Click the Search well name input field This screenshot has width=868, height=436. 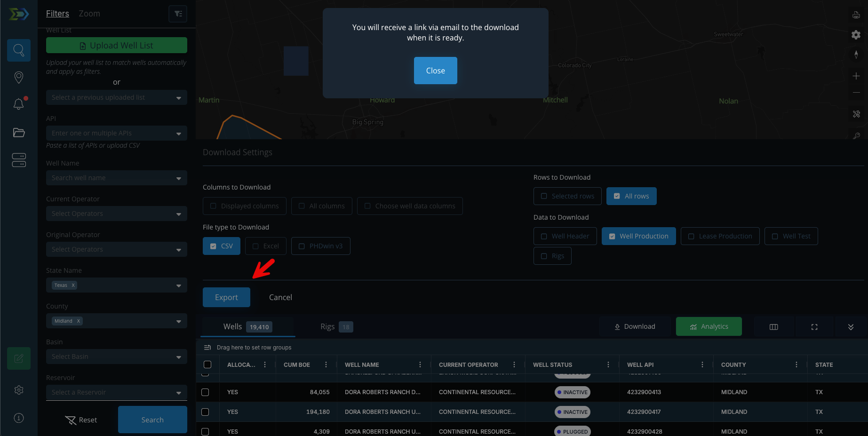(x=111, y=178)
